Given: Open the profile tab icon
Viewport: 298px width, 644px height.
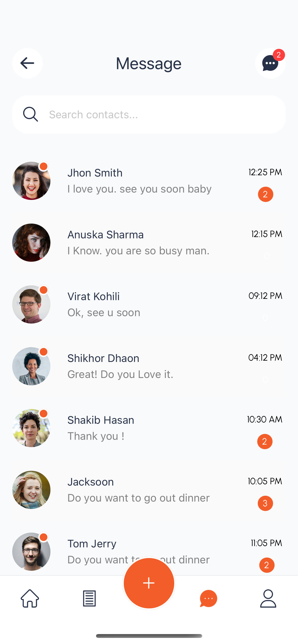Looking at the screenshot, I should coord(268,598).
